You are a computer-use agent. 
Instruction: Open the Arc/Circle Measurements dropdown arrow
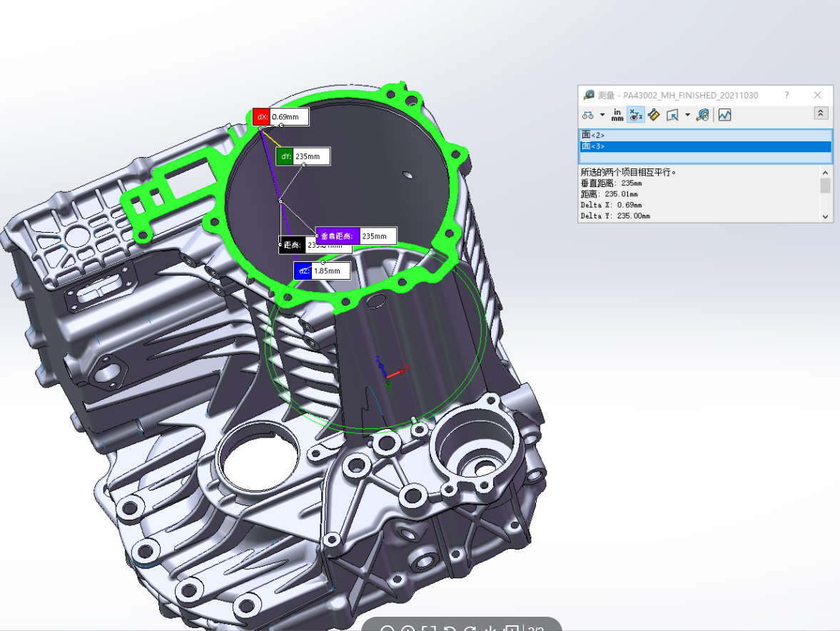[x=602, y=115]
